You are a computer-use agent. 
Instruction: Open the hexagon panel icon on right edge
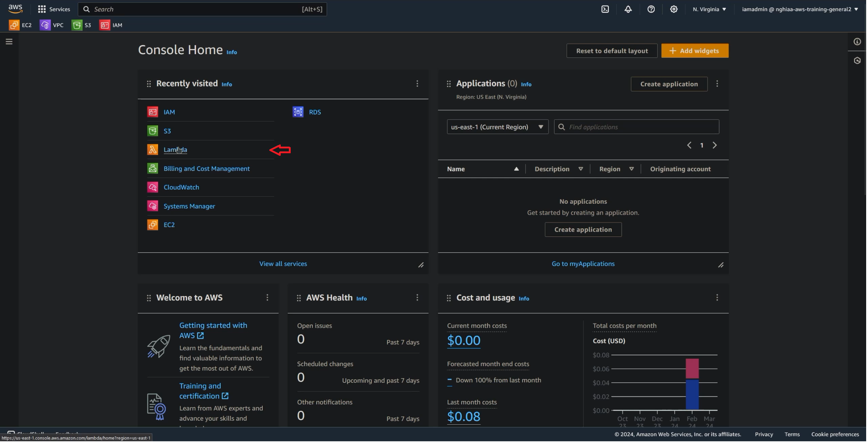pos(857,61)
